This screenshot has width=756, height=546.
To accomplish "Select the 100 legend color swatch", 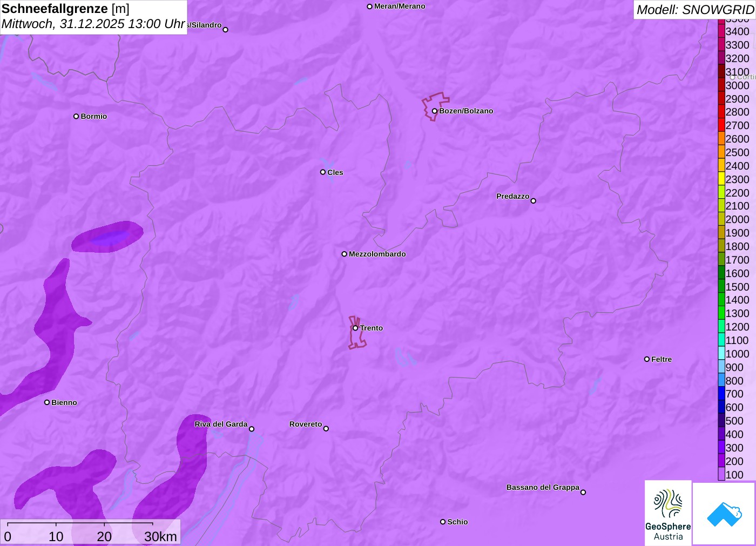I will (721, 474).
